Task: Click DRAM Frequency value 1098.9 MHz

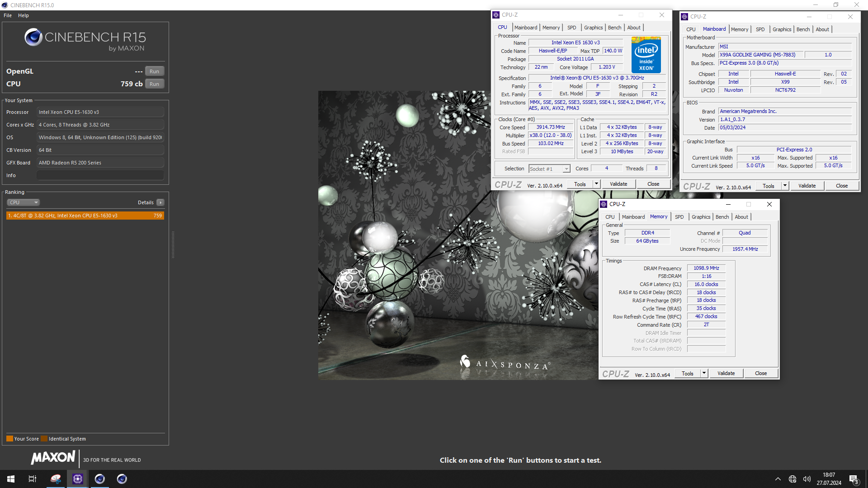Action: pos(706,268)
